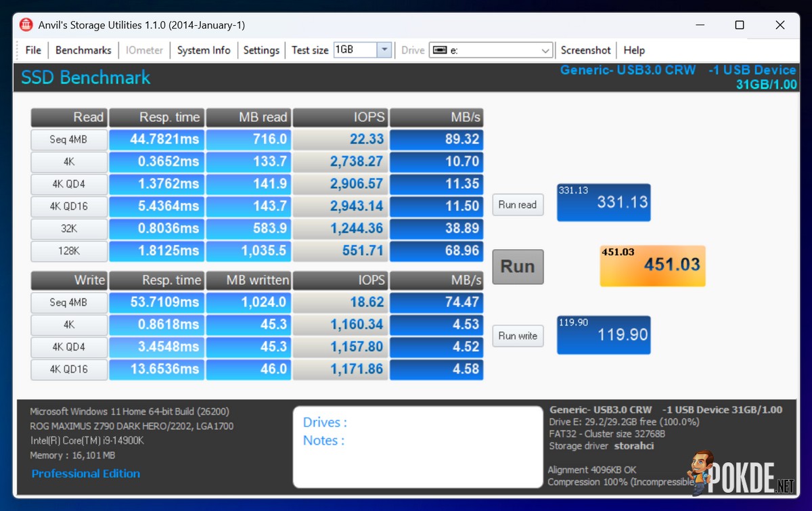Click the Professional Edition label
The image size is (812, 511).
coord(86,474)
